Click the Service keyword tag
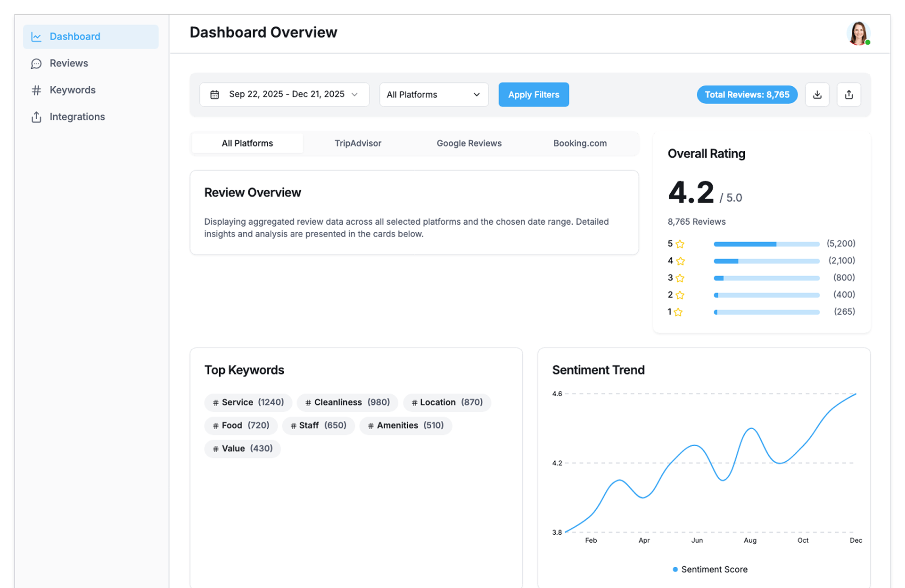The height and width of the screenshot is (588, 905). 248,402
